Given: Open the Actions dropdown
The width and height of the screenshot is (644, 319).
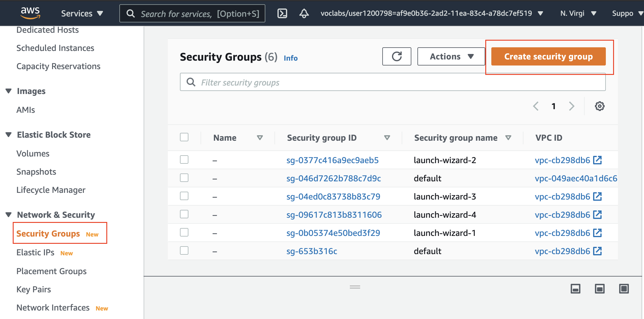Looking at the screenshot, I should coord(450,56).
